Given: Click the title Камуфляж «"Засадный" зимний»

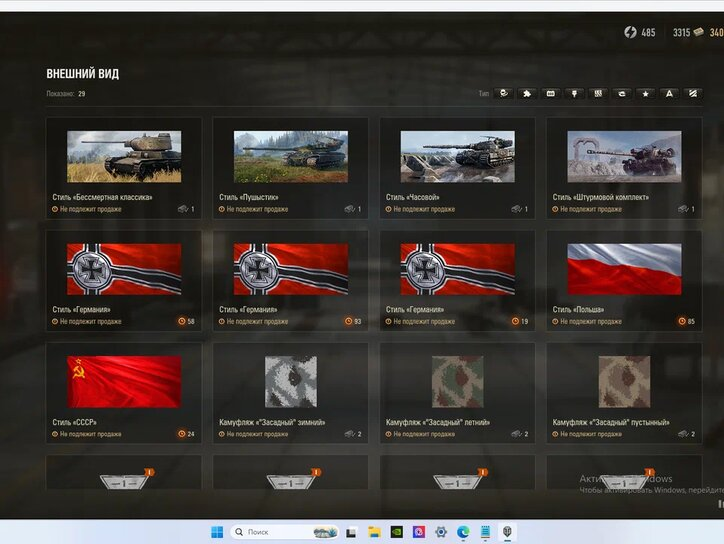Looking at the screenshot, I should tap(272, 422).
